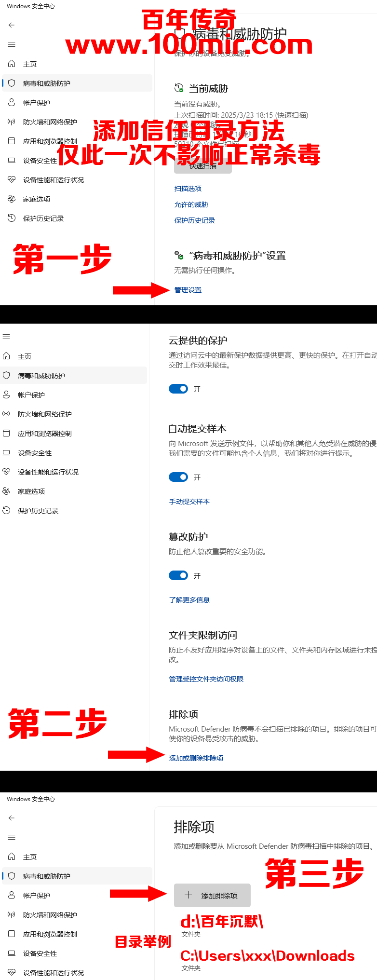Screen dimensions: 377x980
Task: Disable the 自动提交样本 switch
Action: click(x=178, y=477)
